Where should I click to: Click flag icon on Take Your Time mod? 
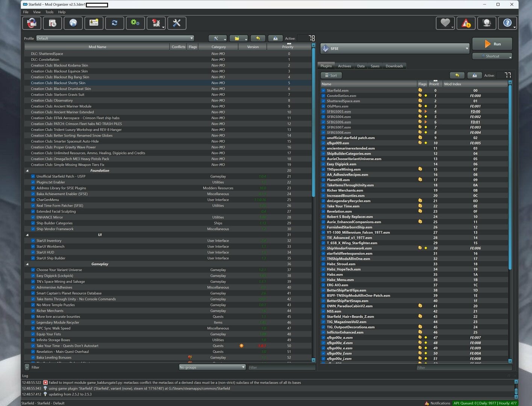(x=241, y=346)
